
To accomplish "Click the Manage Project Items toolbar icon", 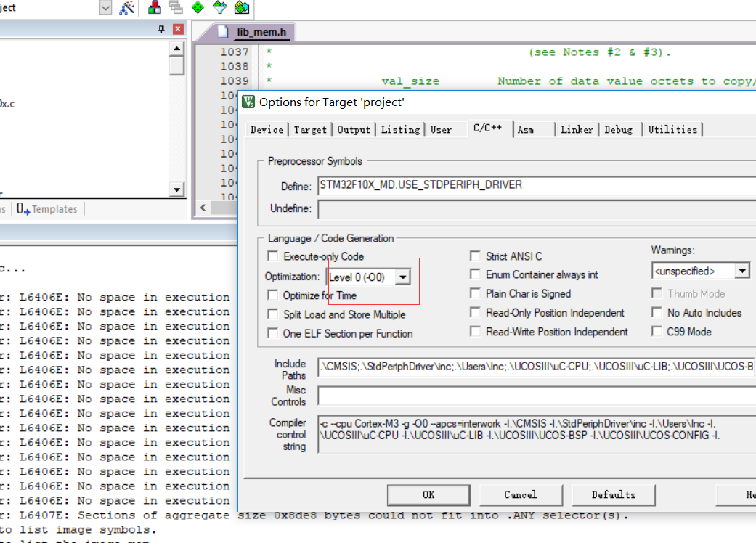I will (x=155, y=8).
